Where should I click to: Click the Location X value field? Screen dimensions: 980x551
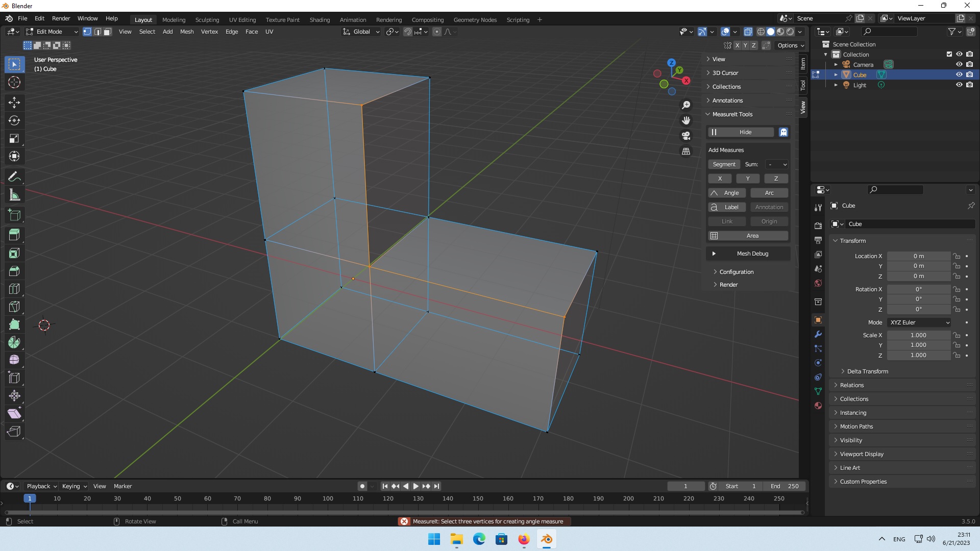[918, 256]
